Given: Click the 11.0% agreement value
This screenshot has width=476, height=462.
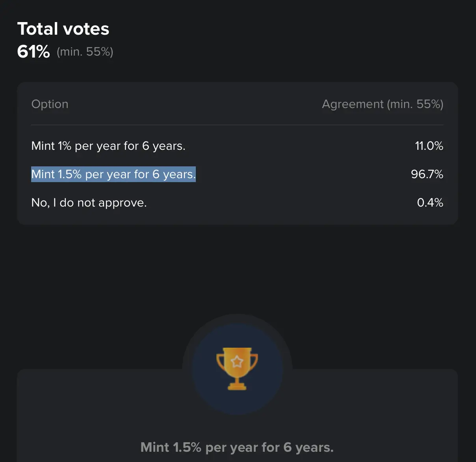Looking at the screenshot, I should 429,146.
